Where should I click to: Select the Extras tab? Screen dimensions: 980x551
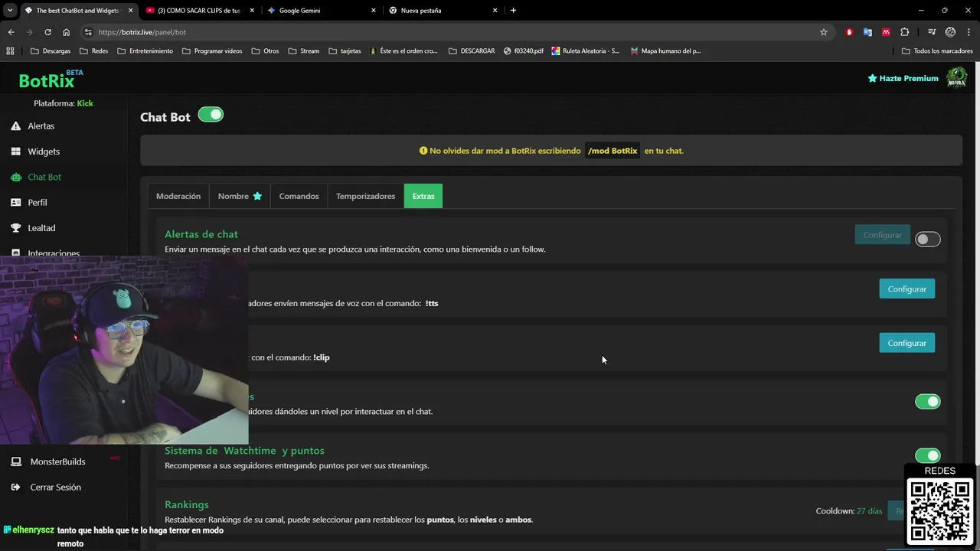click(x=423, y=196)
